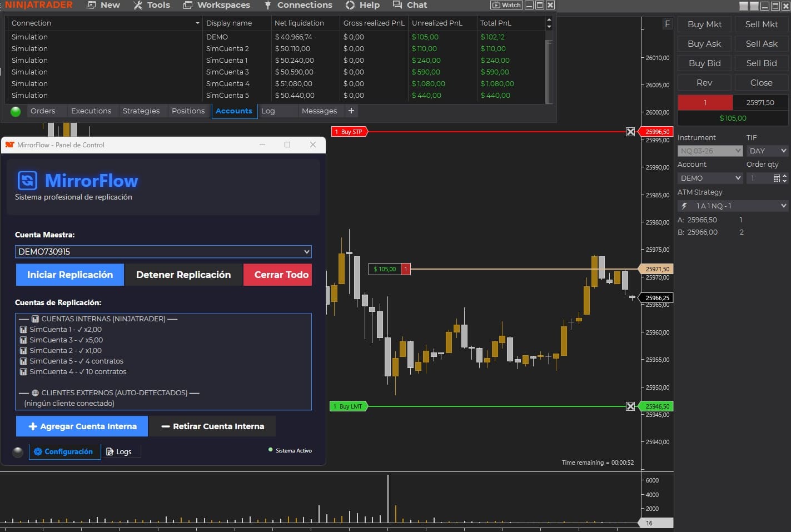This screenshot has width=791, height=532.
Task: Click the ATM Strategy lightning bolt icon
Action: [684, 206]
